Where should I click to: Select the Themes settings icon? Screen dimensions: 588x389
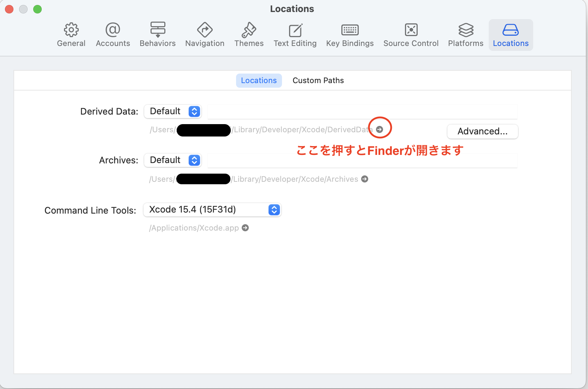tap(249, 34)
